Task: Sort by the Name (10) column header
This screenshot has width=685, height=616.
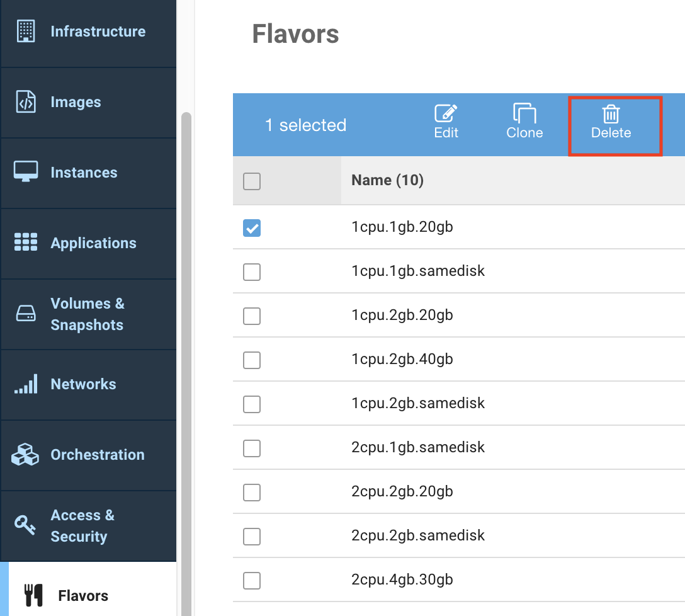Action: (387, 181)
